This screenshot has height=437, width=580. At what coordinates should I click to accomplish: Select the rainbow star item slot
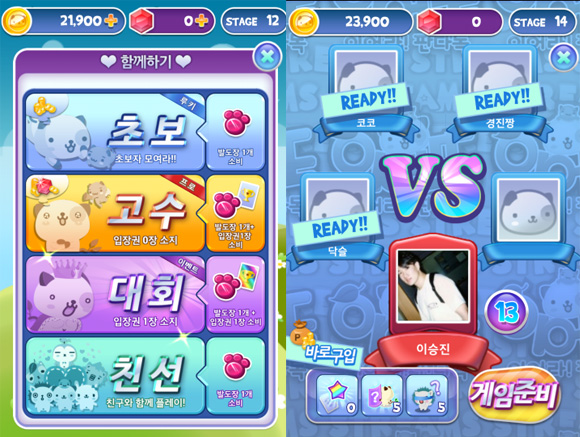[x=337, y=396]
